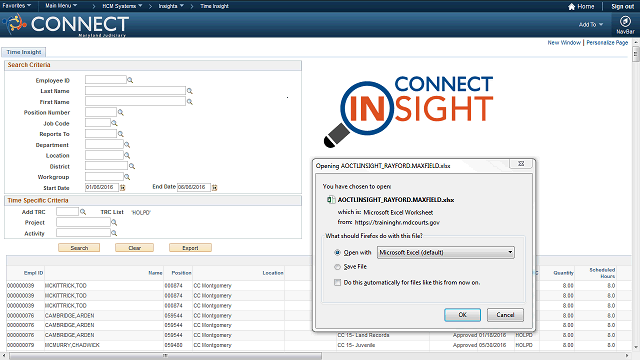Click the Start Date input field
Viewport: 640px width, 360px height.
102,187
